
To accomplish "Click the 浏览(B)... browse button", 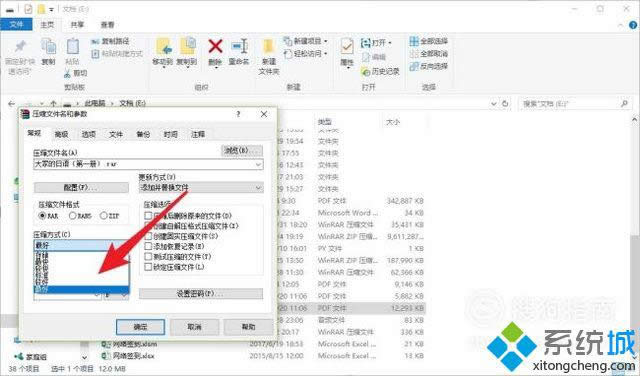I will click(242, 150).
